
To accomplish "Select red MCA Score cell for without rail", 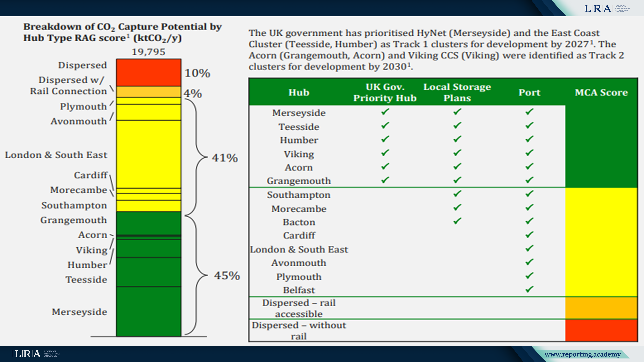I will coord(601,330).
